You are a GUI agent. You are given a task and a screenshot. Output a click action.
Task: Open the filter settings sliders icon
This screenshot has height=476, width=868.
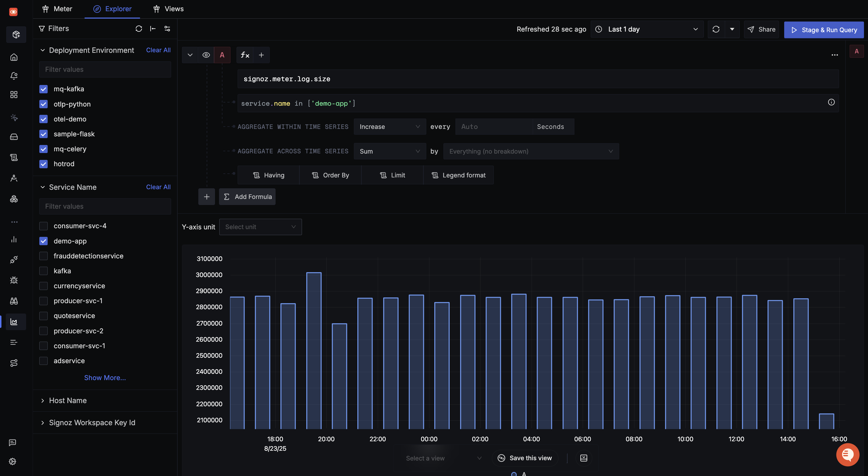click(167, 29)
